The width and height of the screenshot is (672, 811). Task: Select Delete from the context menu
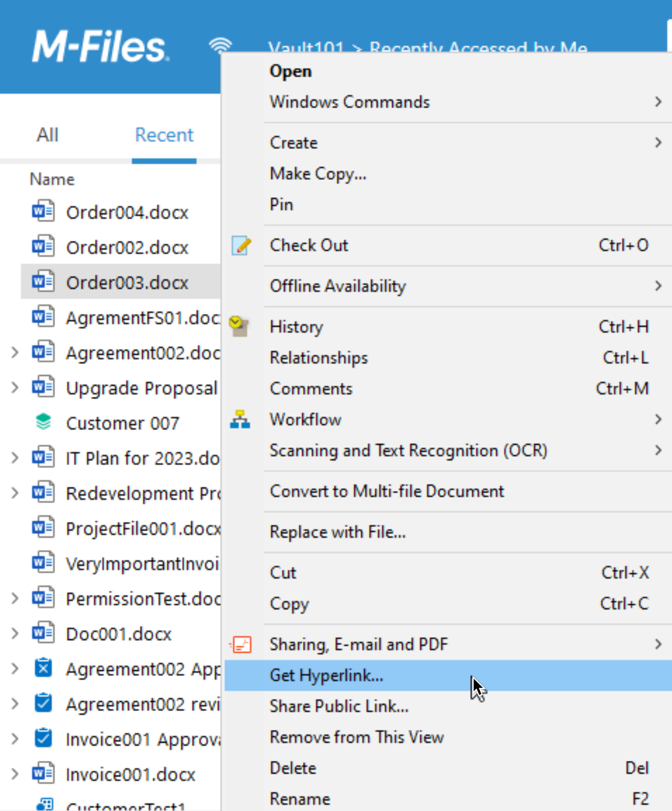coord(448,768)
